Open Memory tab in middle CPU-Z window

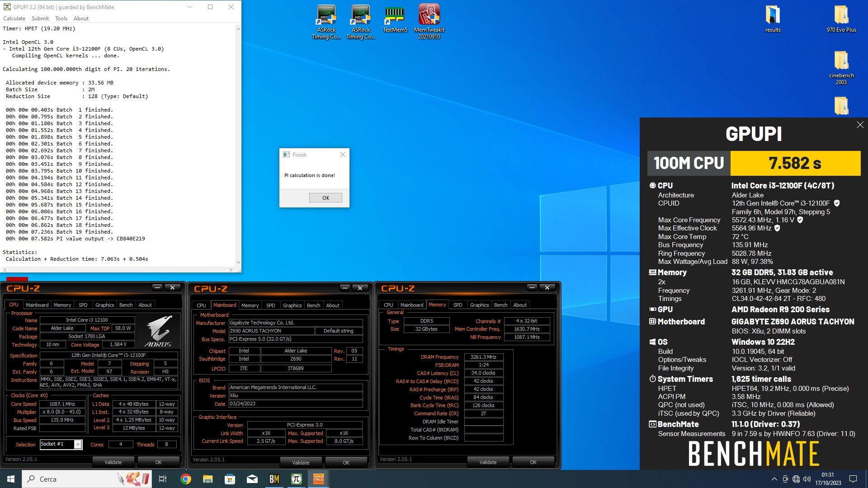(x=250, y=305)
